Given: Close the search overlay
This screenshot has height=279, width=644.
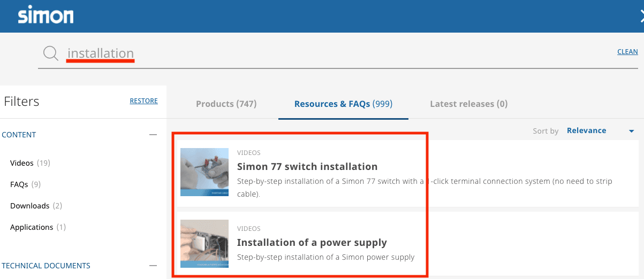Looking at the screenshot, I should 641,17.
